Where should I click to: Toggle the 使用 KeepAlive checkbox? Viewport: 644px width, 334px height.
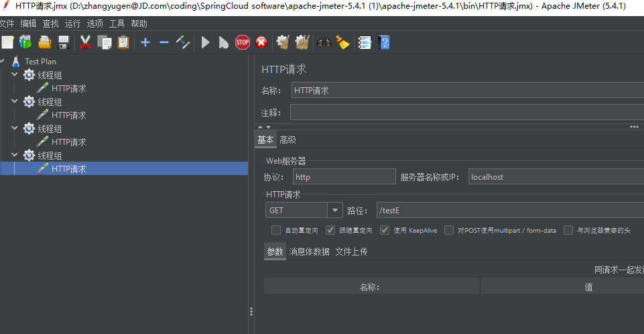coord(385,230)
